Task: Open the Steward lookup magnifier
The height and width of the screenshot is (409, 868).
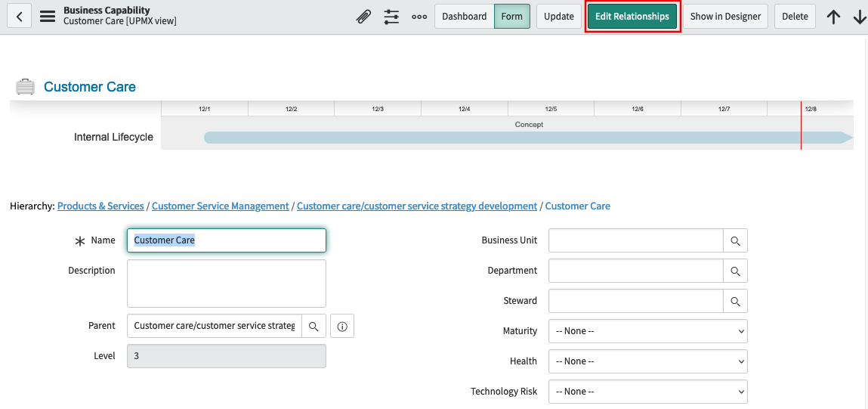Action: coord(735,301)
